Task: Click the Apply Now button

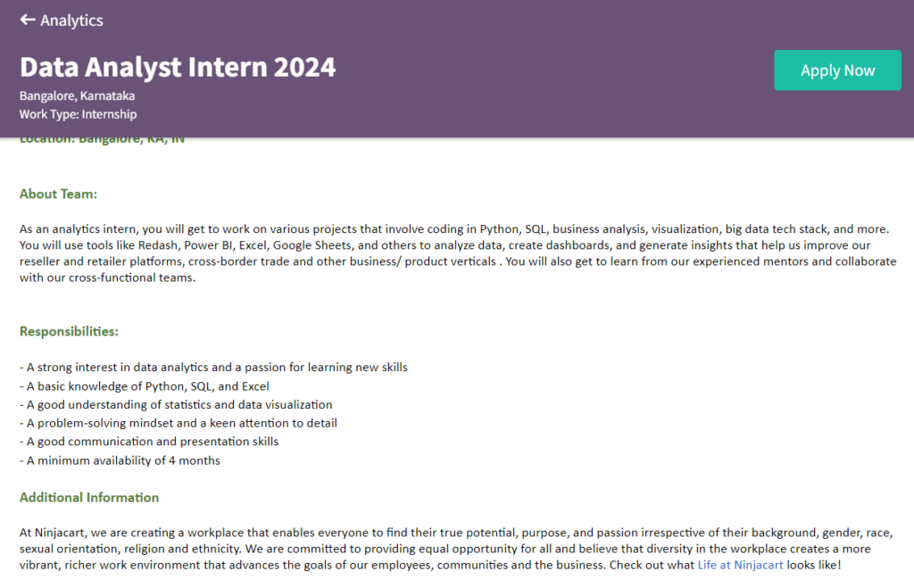Action: coord(837,70)
